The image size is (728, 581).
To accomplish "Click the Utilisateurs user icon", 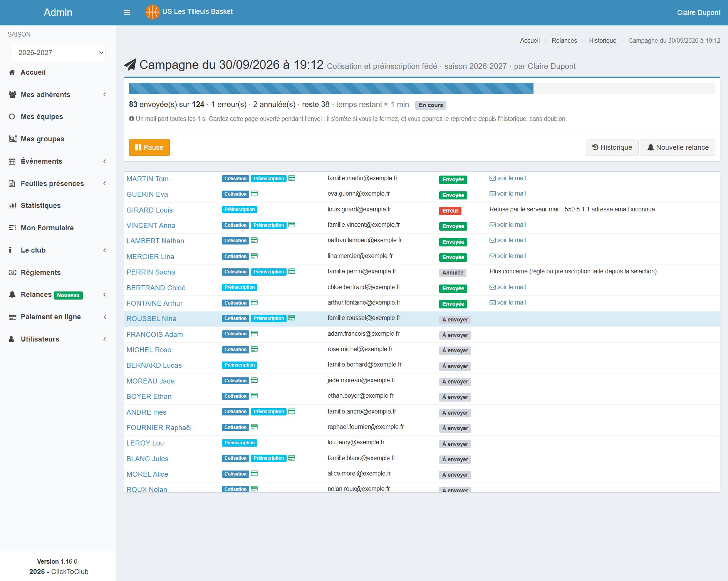I will [12, 339].
